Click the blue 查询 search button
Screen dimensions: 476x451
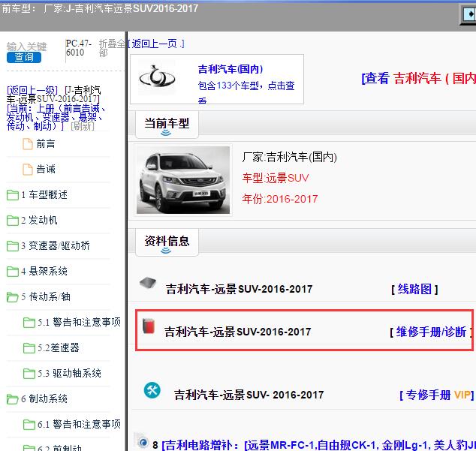[x=24, y=57]
